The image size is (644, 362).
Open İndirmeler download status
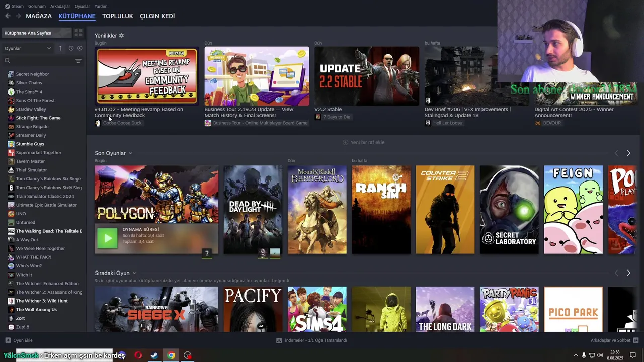tap(312, 340)
